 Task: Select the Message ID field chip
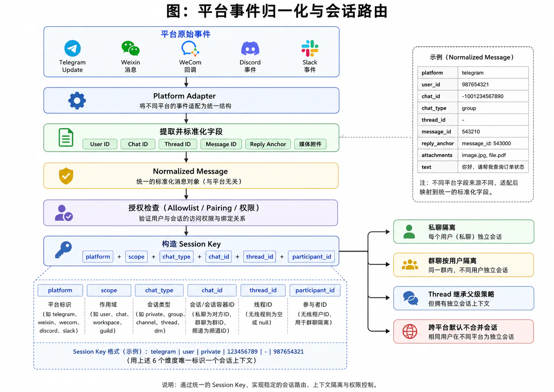point(221,144)
